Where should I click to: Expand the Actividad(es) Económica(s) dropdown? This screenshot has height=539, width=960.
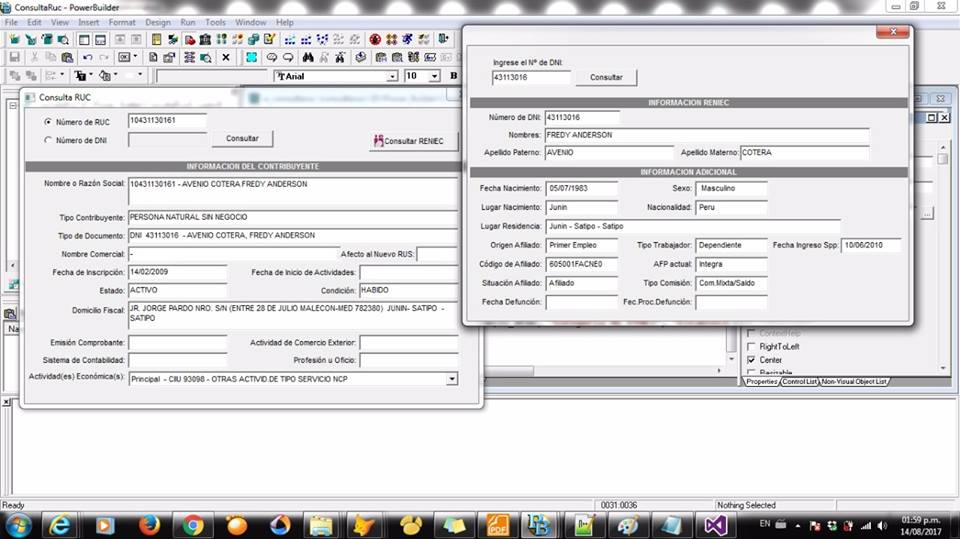pos(451,379)
